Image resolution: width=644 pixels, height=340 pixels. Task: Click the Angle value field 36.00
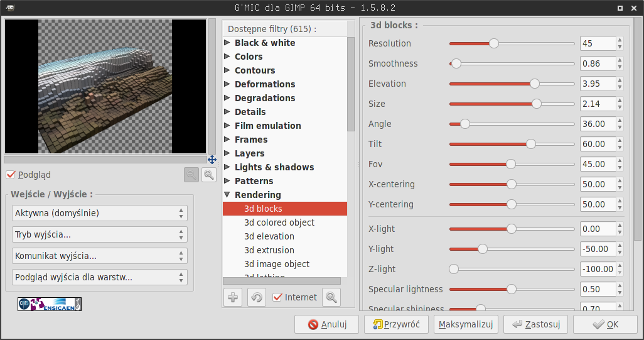[x=598, y=124]
